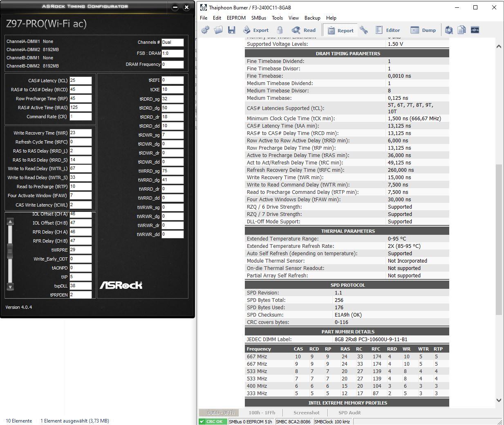Click the tXPDLL value field
The image size is (504, 425).
coord(81,286)
